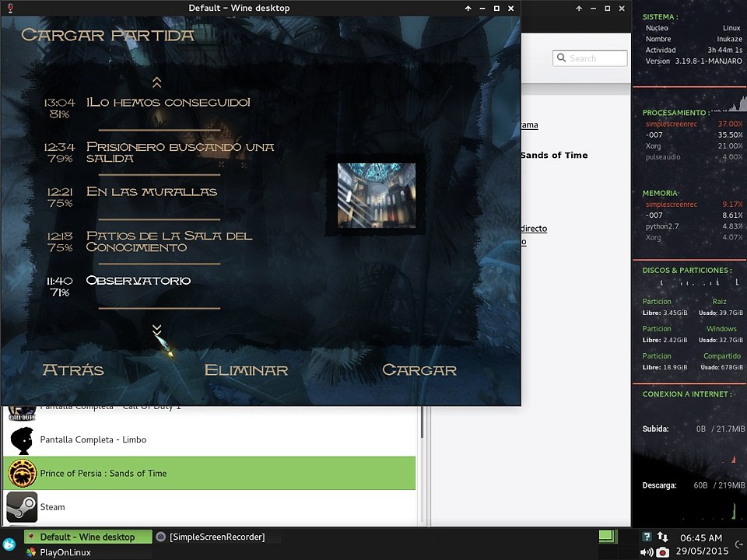Click the "Windows" partition label
This screenshot has height=560, width=747.
click(721, 328)
